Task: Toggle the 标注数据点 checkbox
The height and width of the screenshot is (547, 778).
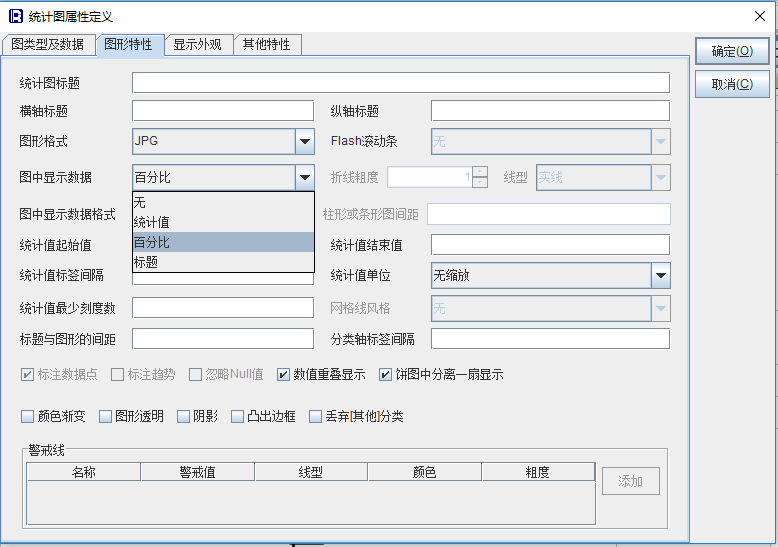Action: (x=27, y=374)
